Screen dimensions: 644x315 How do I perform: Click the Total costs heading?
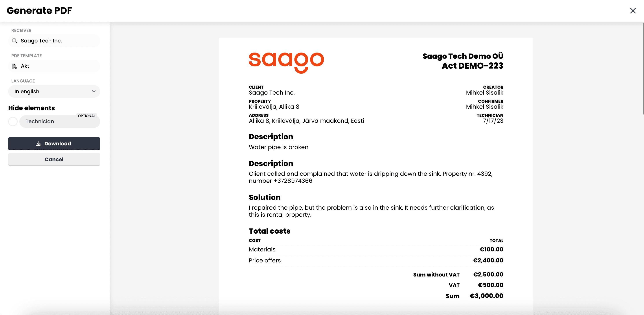[x=269, y=231]
